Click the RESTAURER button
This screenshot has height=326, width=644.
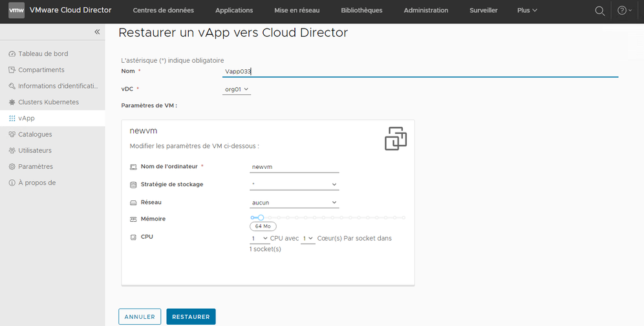(x=191, y=317)
